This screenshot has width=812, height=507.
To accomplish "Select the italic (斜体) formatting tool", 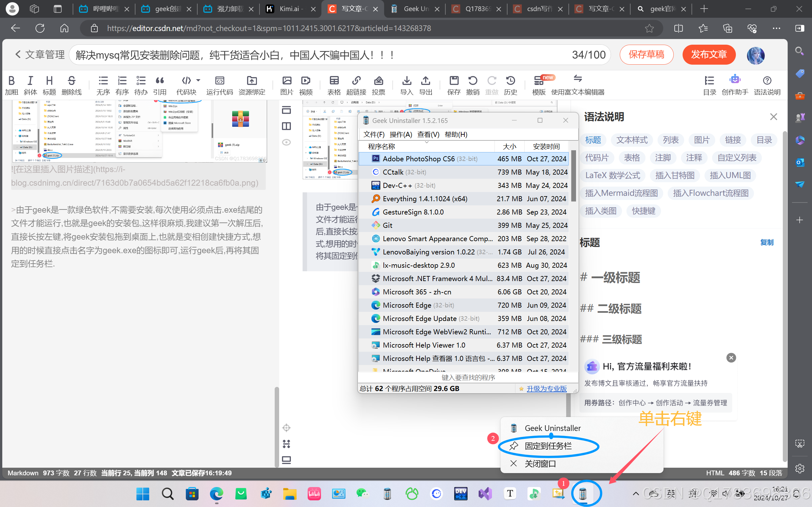I will (30, 85).
